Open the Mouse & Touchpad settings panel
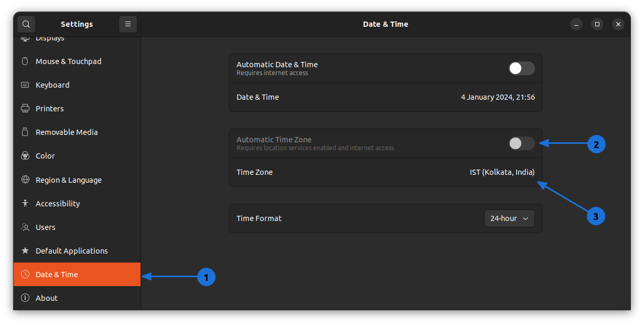 click(77, 61)
